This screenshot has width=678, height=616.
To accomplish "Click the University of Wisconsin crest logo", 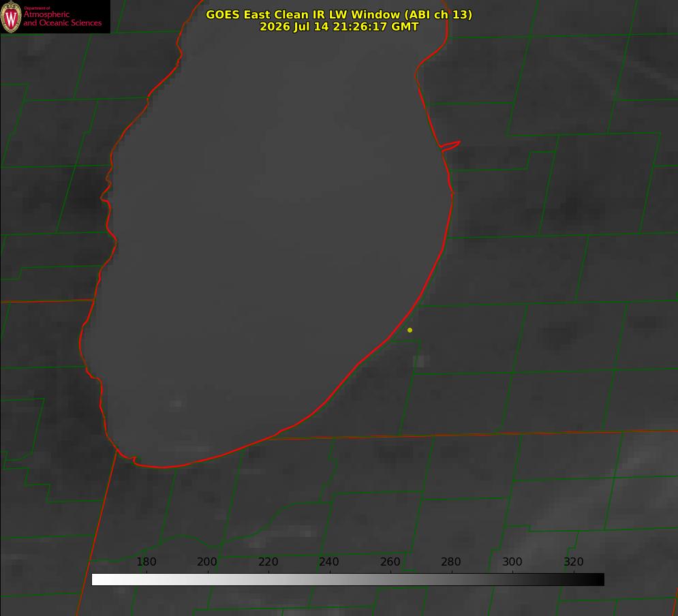I will (x=11, y=16).
